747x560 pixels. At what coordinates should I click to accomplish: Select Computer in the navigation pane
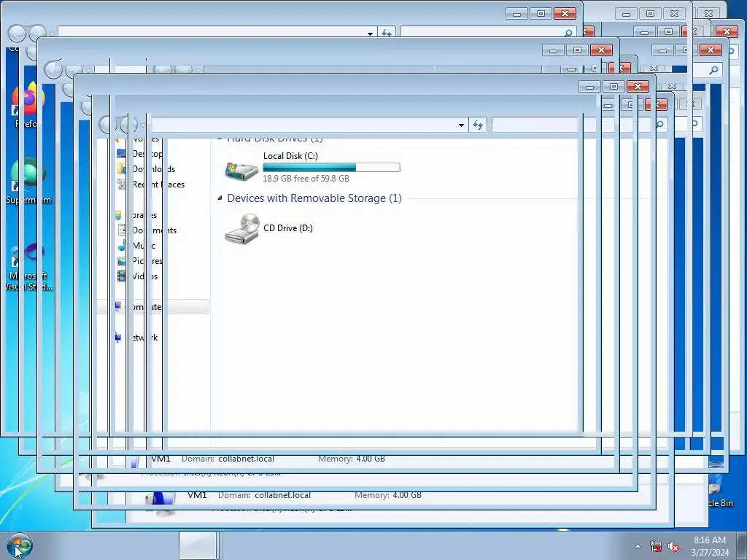[152, 307]
